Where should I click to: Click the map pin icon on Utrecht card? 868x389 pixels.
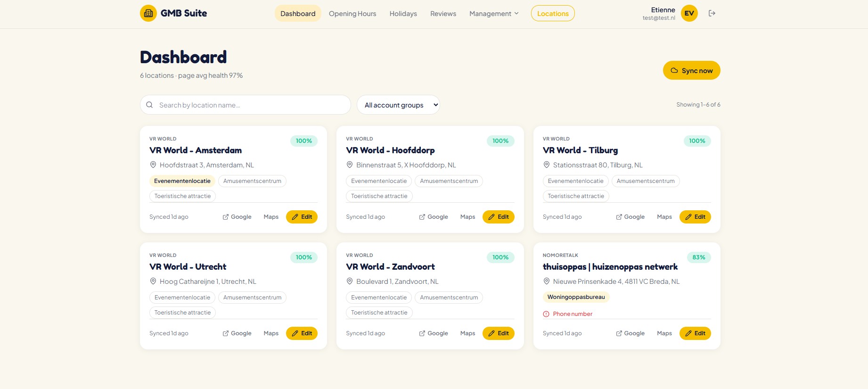153,281
